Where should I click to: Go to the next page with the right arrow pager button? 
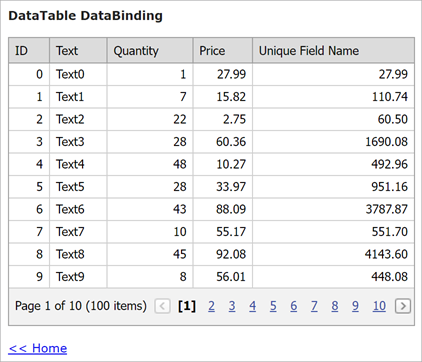[403, 306]
